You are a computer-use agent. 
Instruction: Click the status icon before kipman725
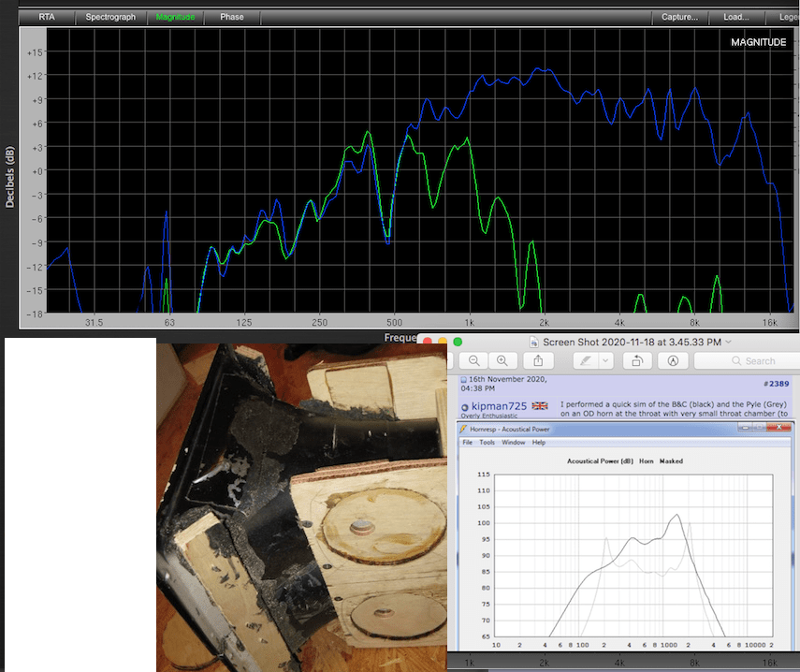465,407
